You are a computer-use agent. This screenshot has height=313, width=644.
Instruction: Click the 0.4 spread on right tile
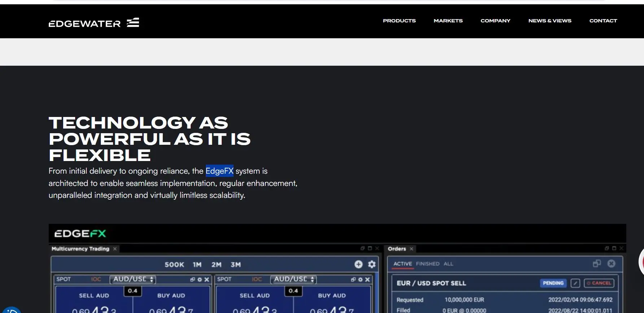293,291
